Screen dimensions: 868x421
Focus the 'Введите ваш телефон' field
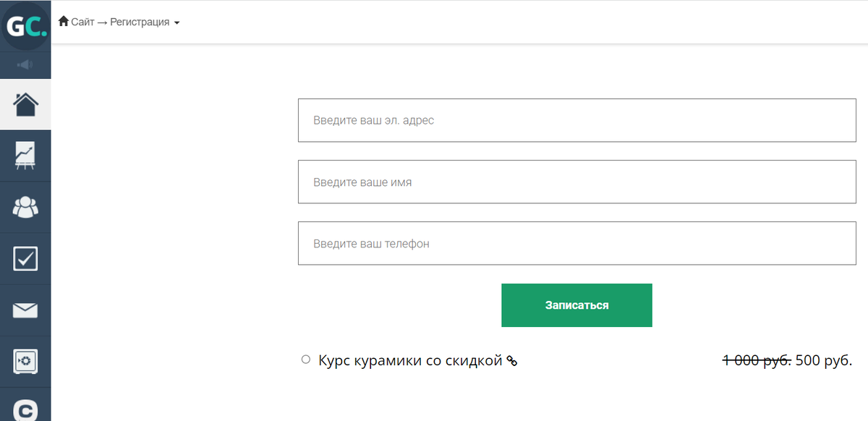[x=577, y=244]
